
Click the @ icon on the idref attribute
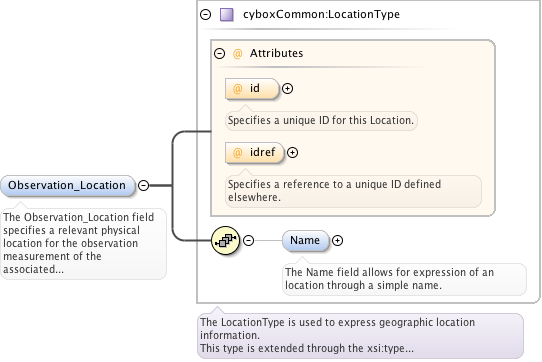[237, 152]
